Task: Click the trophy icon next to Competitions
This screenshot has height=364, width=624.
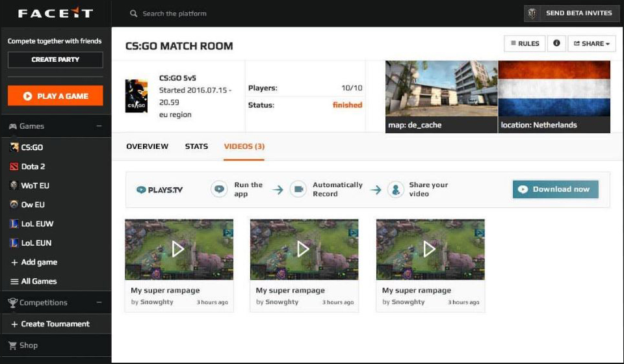Action: point(13,303)
